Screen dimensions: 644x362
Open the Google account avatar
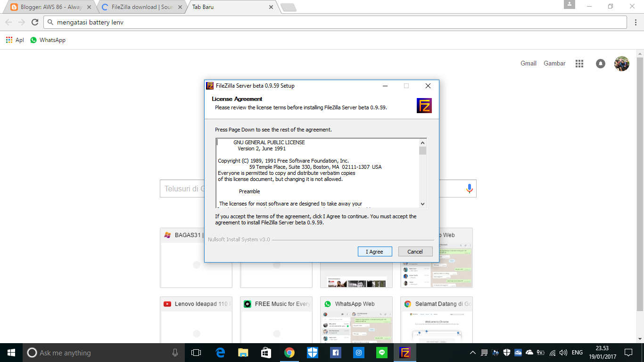621,64
